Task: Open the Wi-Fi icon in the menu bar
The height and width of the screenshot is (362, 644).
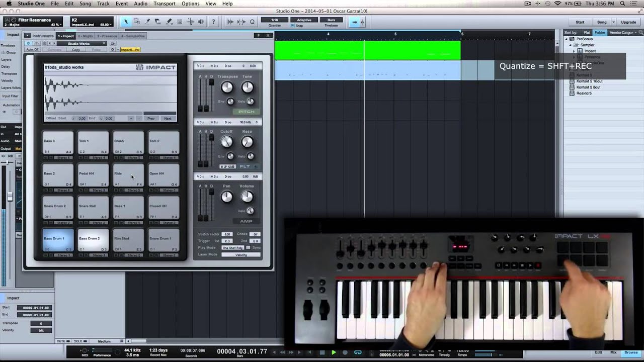Action: pyautogui.click(x=557, y=4)
